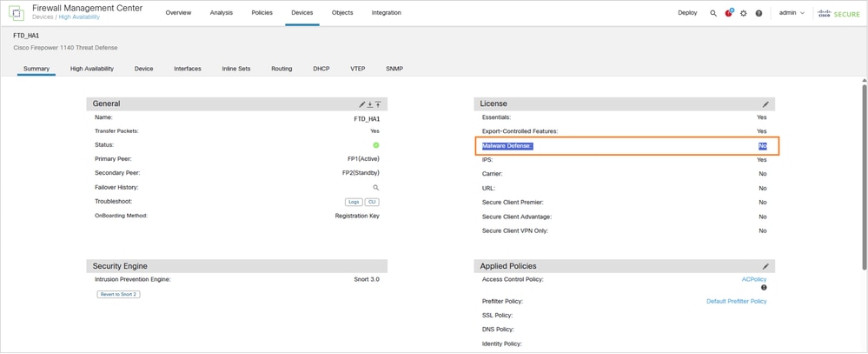Click the Essentials license label
Image resolution: width=868 pixels, height=354 pixels.
pos(496,117)
